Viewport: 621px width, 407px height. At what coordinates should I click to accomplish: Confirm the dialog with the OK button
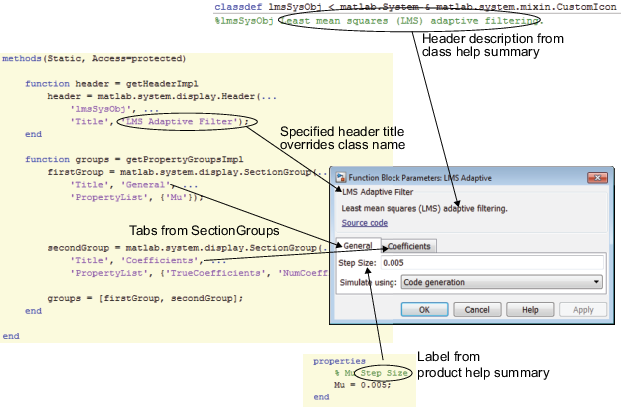(424, 310)
